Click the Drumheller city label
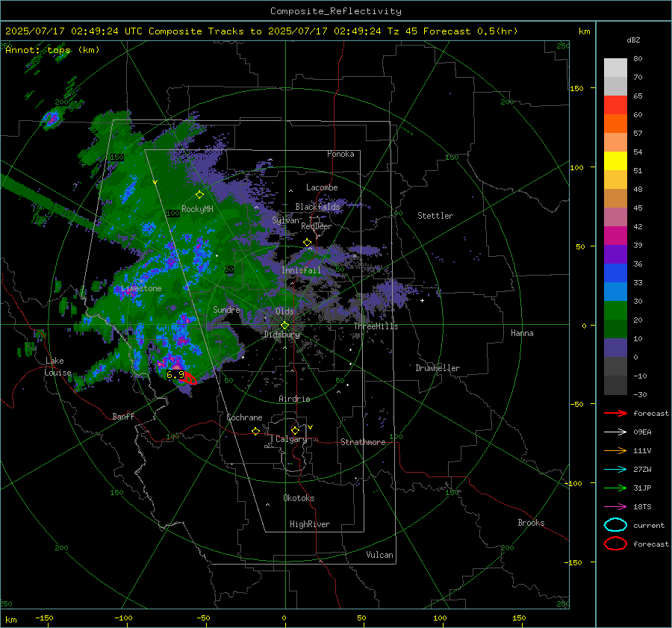This screenshot has height=628, width=672. (x=438, y=368)
